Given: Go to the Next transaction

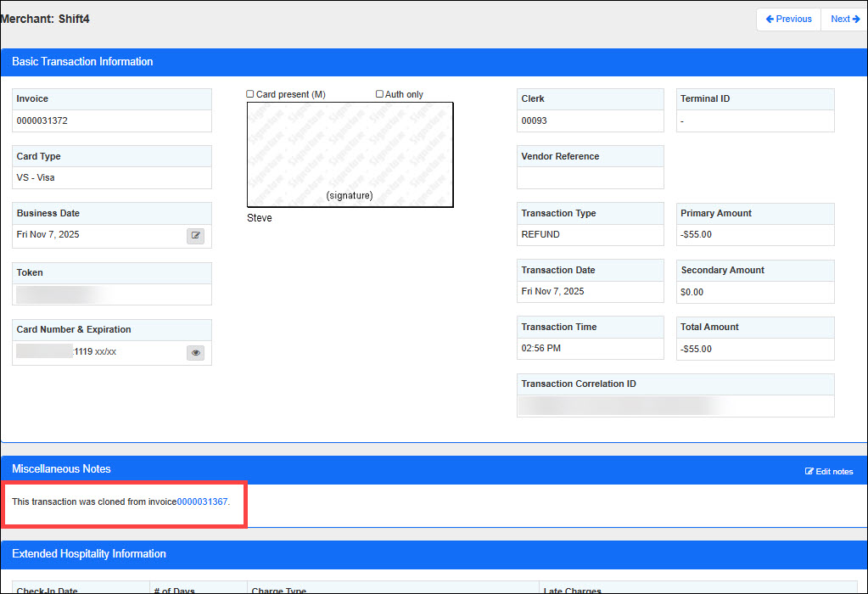Looking at the screenshot, I should click(x=845, y=19).
